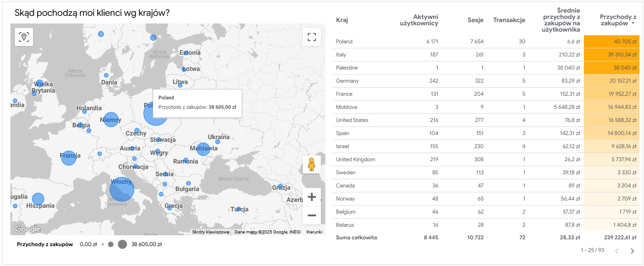Go to previous table page
The height and width of the screenshot is (266, 644).
point(616,251)
